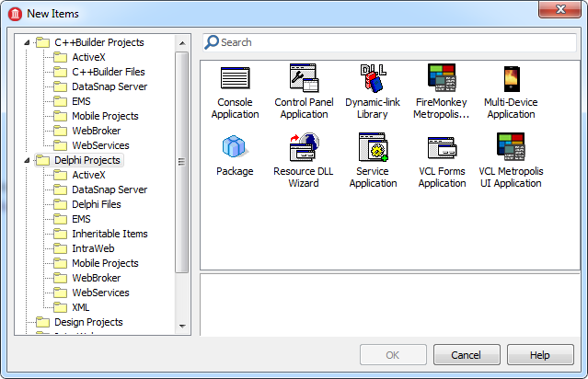588x379 pixels.
Task: Open Mobile Projects under Delphi Projects
Action: pos(96,263)
